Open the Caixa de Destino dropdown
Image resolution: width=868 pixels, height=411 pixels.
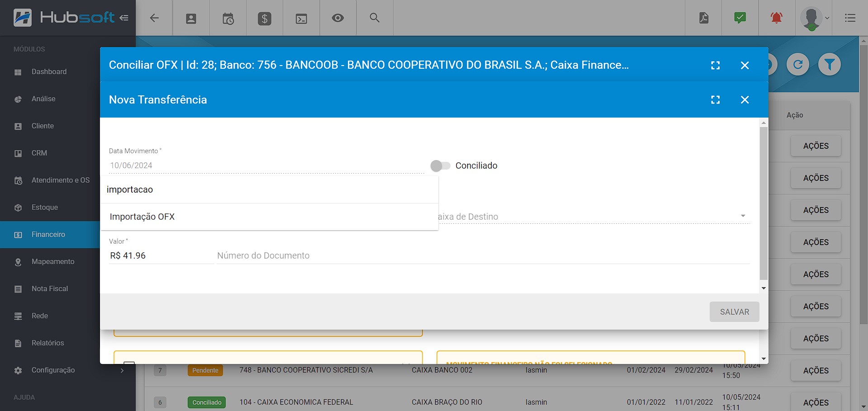(x=593, y=217)
